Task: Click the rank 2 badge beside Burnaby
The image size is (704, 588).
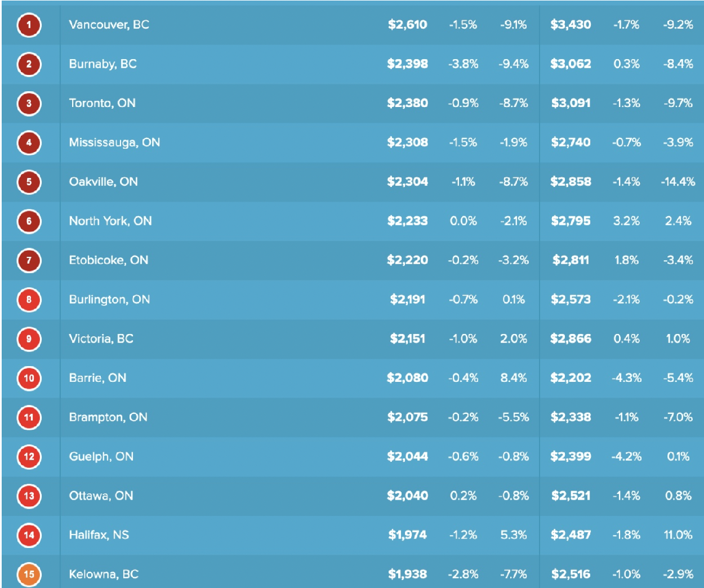Action: [29, 64]
